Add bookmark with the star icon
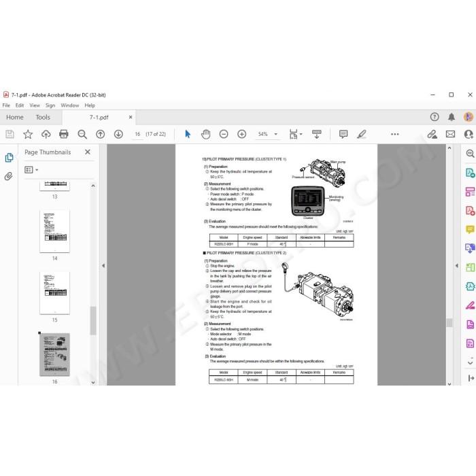Viewport: 476px width, 476px height. pyautogui.click(x=28, y=134)
